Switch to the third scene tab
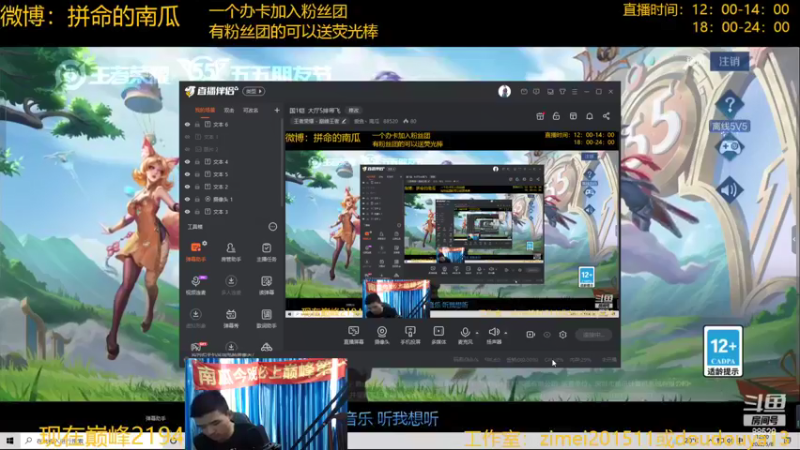Image resolution: width=800 pixels, height=450 pixels. 251,110
